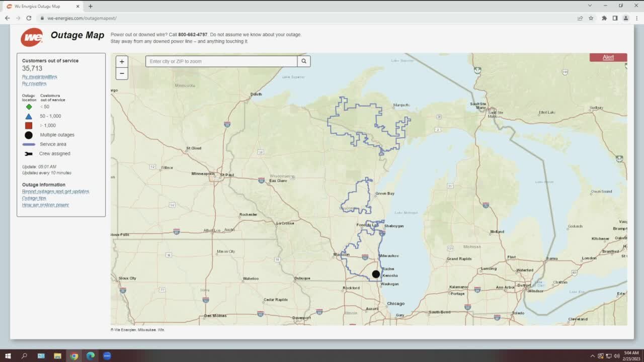The width and height of the screenshot is (644, 362).
Task: Click Duluth label on the map
Action: (256, 94)
